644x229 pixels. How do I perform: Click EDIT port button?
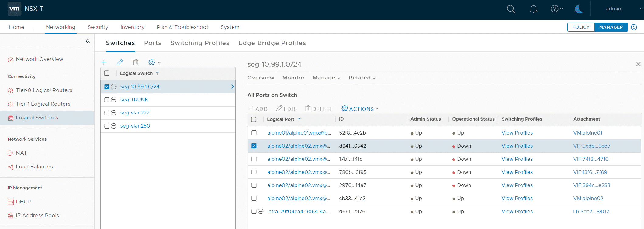[286, 109]
